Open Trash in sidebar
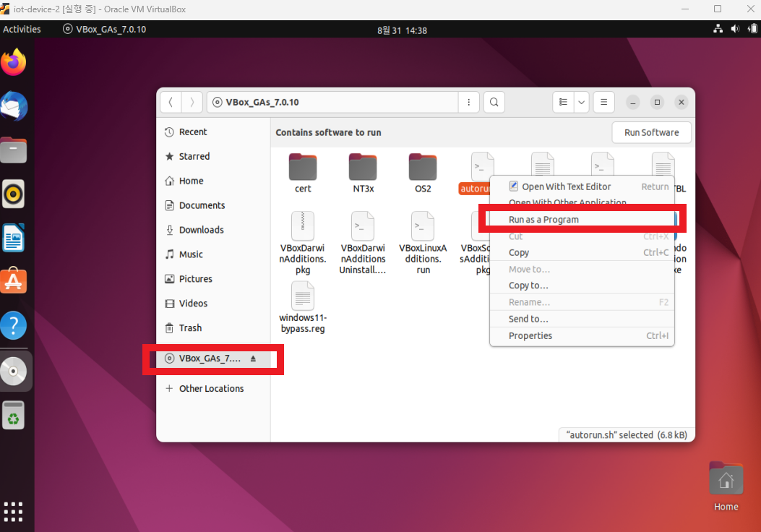Screen dimensions: 761x532 (213, 328)
